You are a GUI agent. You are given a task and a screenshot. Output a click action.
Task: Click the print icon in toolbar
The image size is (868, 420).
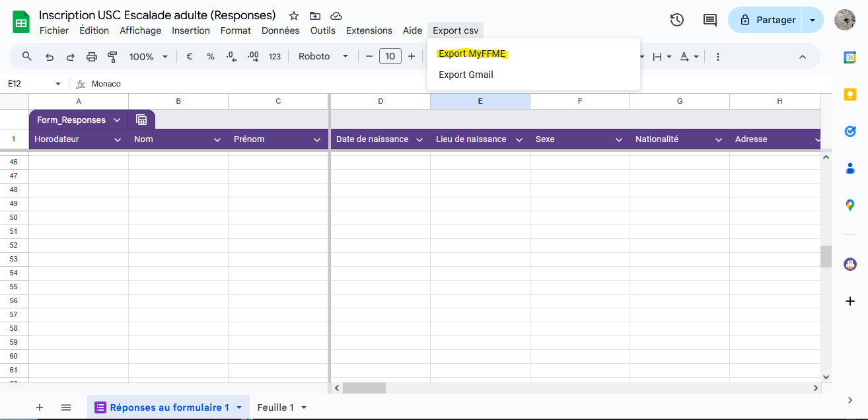[x=92, y=57]
